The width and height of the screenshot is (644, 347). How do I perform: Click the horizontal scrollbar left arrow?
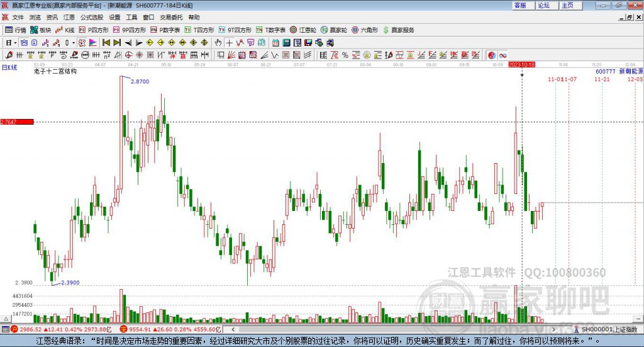233,329
